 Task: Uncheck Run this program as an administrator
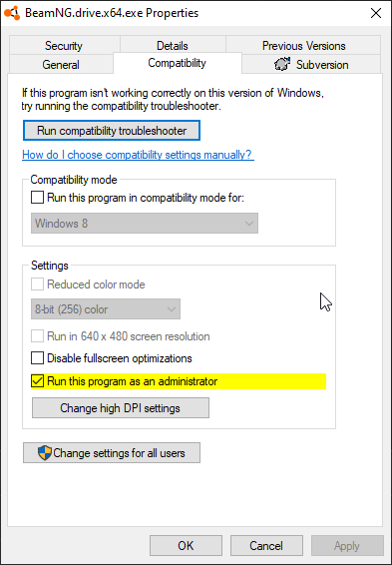38,381
